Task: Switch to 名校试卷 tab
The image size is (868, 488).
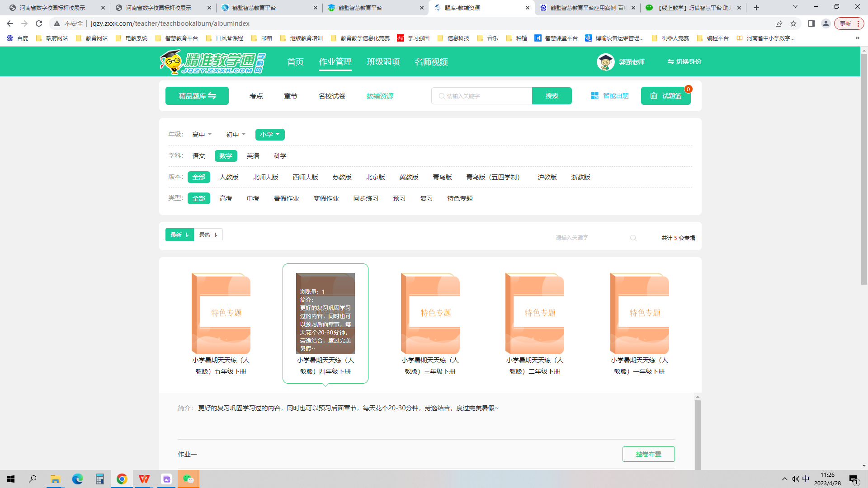Action: click(332, 96)
